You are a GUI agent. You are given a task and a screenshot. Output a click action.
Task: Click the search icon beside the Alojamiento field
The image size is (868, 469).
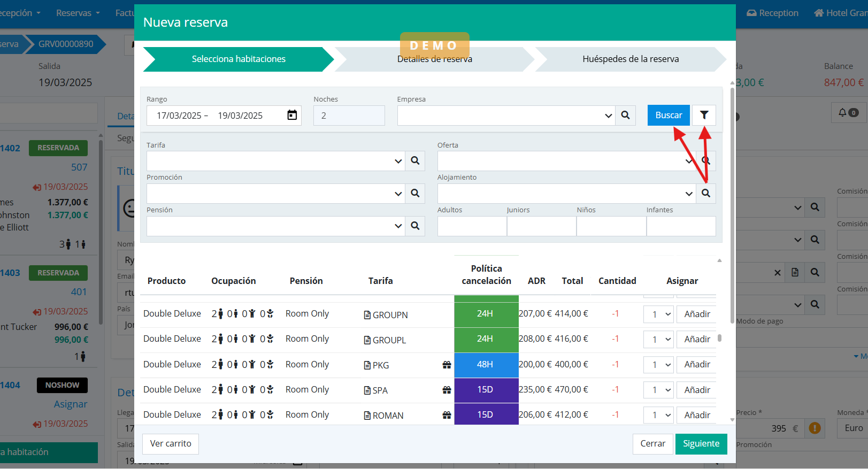(x=706, y=193)
